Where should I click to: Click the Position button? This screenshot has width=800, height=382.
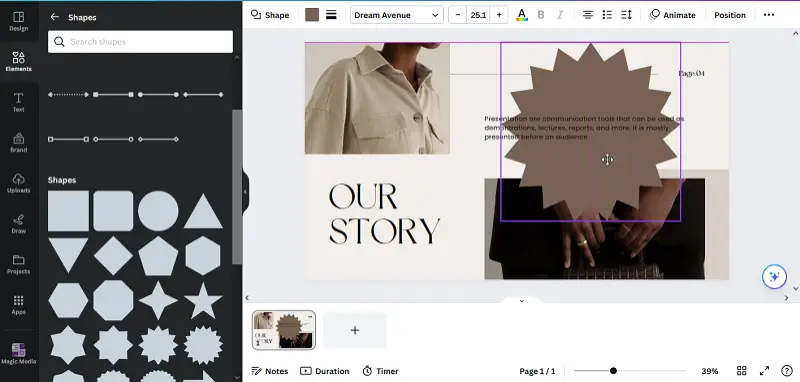pos(730,15)
